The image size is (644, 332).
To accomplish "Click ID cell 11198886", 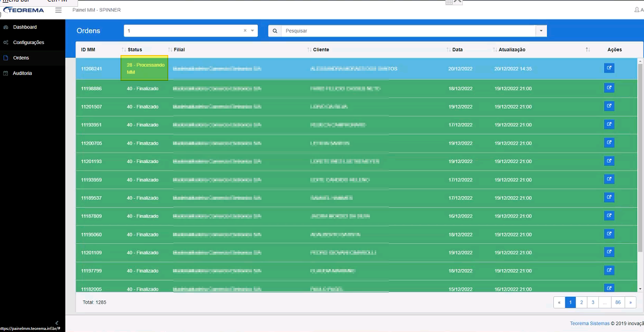I will (x=91, y=89).
